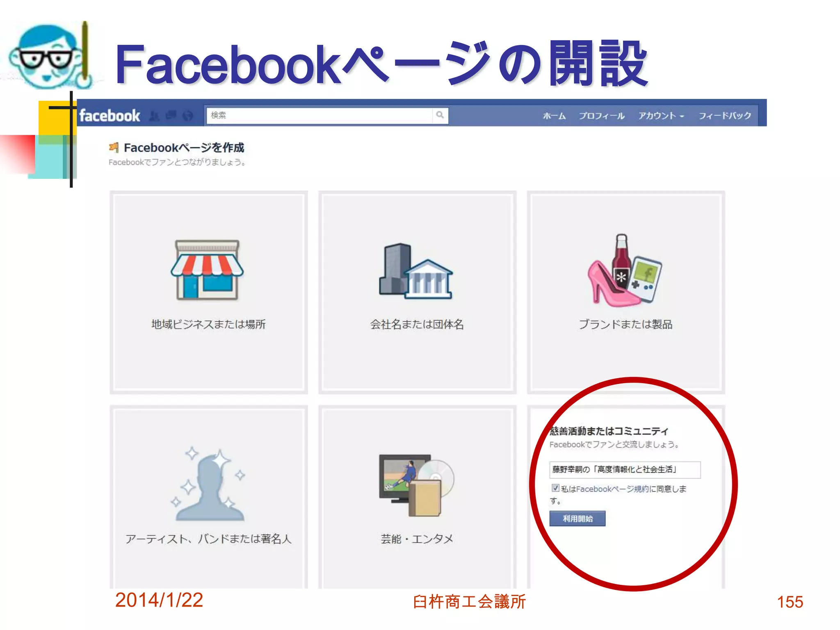This screenshot has width=840, height=630.
Task: Click the 慈善活動またはコミュニティ heading
Action: (609, 431)
